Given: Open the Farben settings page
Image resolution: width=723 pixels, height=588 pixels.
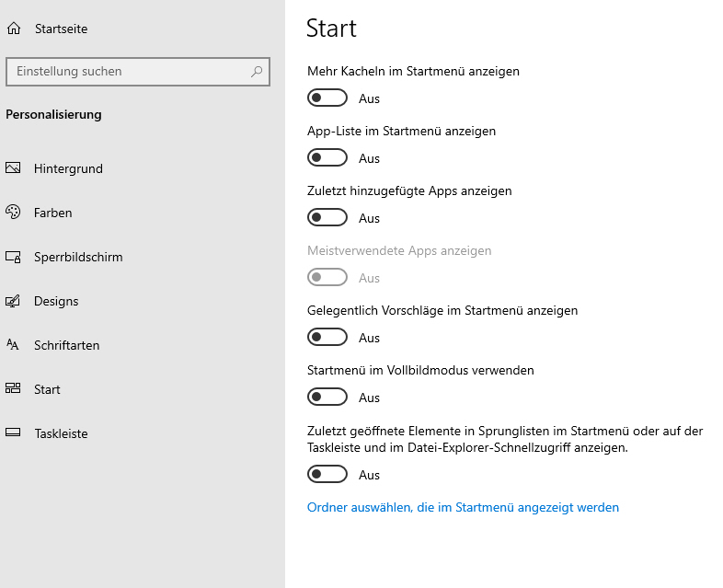Looking at the screenshot, I should point(53,213).
